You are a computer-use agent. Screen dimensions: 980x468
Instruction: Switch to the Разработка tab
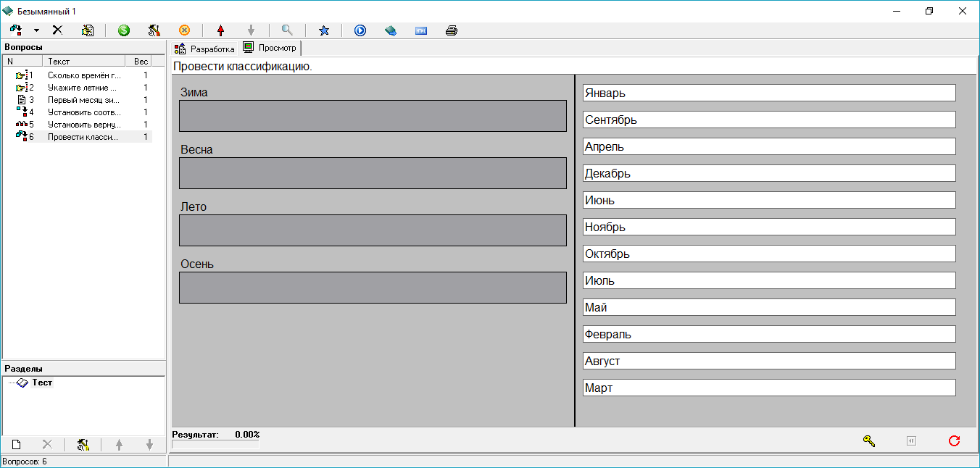click(x=205, y=49)
